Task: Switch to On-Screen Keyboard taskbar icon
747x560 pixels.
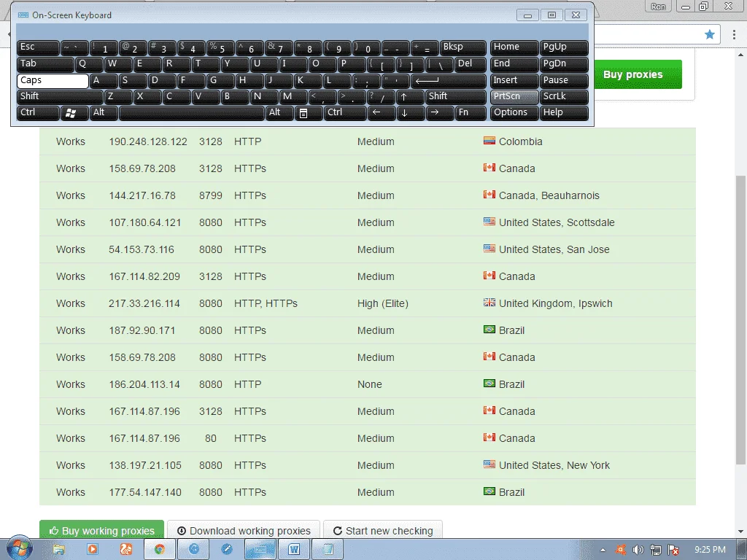Action: 260,550
